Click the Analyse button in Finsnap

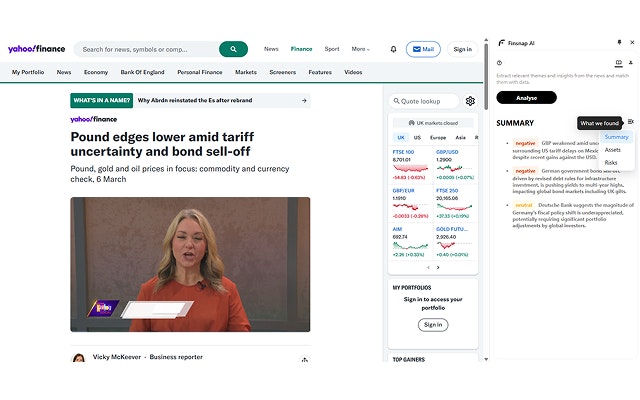(527, 98)
